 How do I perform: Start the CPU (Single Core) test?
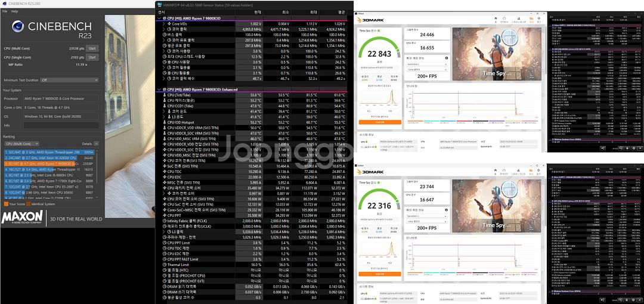(x=92, y=57)
